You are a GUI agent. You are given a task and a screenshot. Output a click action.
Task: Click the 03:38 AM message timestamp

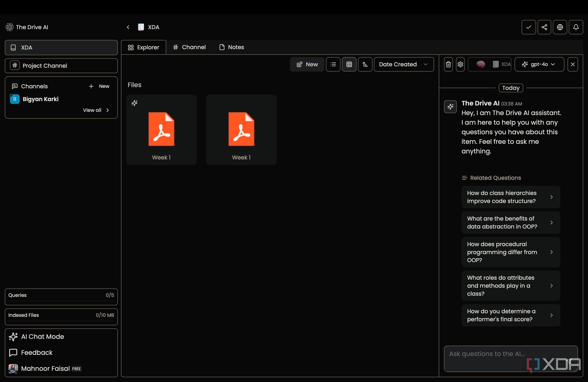[x=512, y=104]
